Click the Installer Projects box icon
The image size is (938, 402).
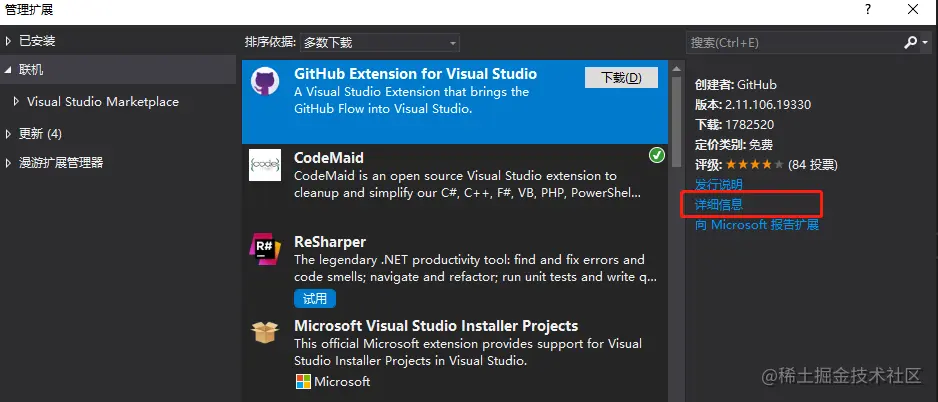(265, 333)
